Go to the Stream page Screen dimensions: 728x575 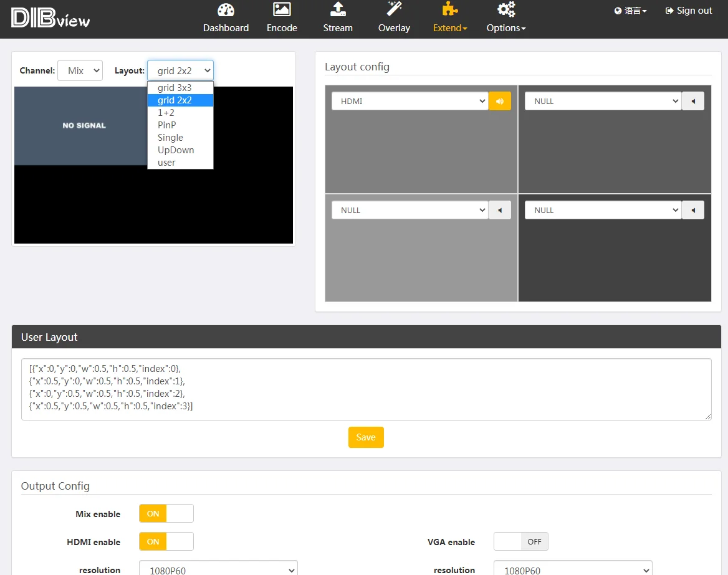point(338,28)
